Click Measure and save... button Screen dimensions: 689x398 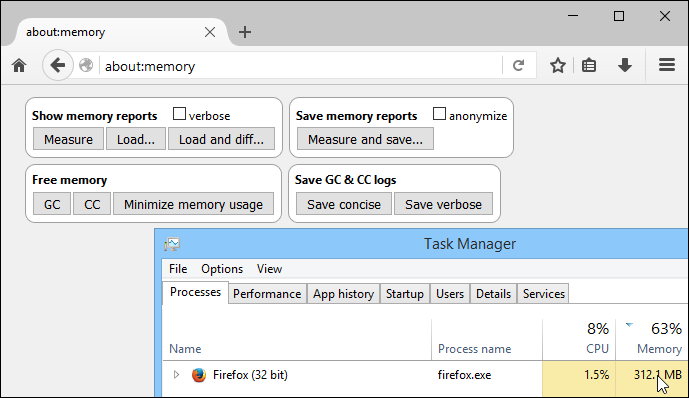tap(365, 139)
